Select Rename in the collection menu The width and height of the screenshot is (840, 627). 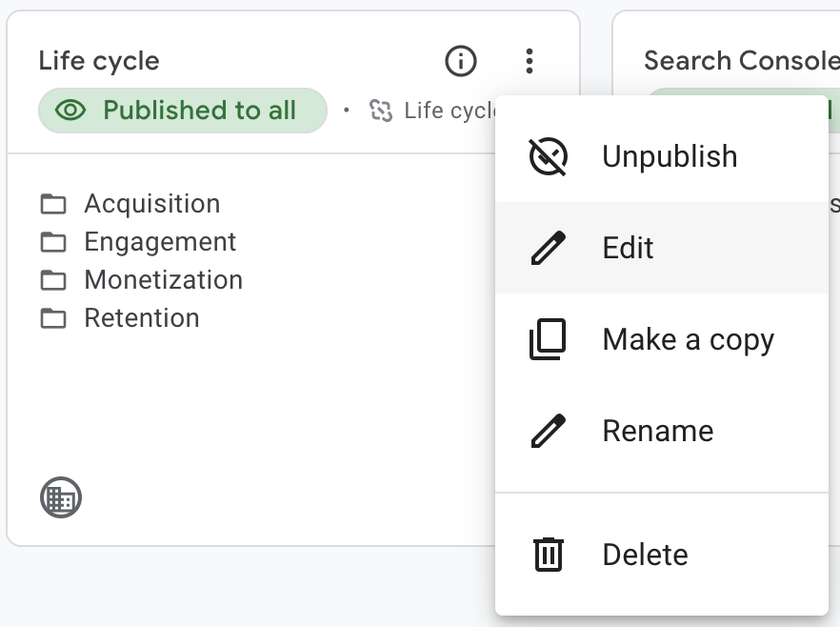[657, 431]
